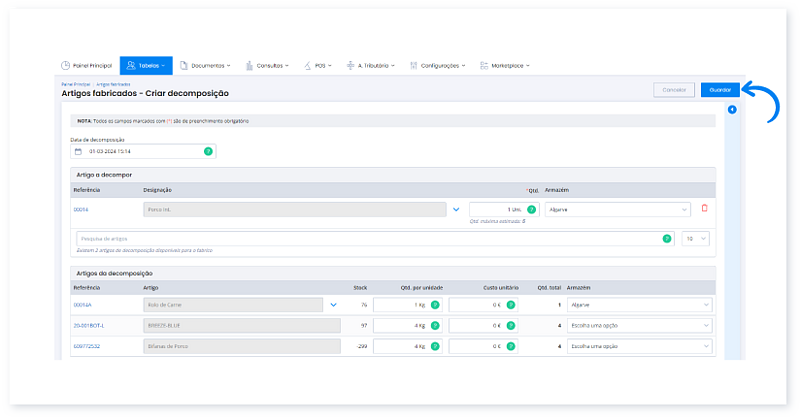Image resolution: width=800 pixels, height=419 pixels.
Task: Open the Armazém dropdown for Bifanas de Porco
Action: 640,346
